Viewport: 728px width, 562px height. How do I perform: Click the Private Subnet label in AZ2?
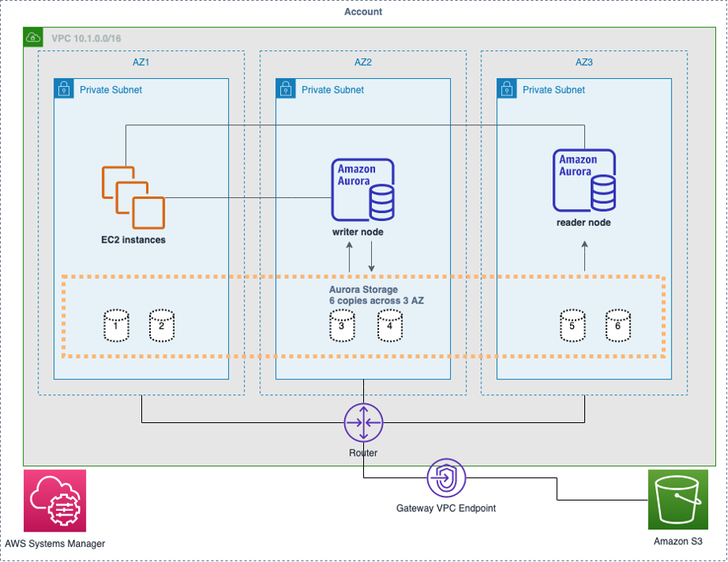click(333, 89)
